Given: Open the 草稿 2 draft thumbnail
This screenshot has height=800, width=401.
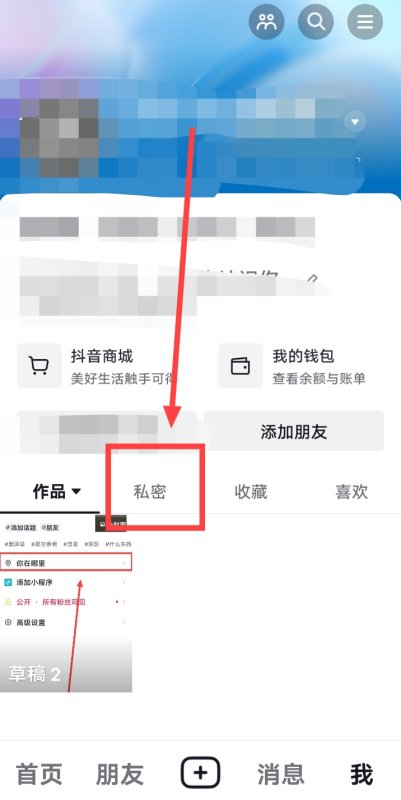Looking at the screenshot, I should [66, 604].
